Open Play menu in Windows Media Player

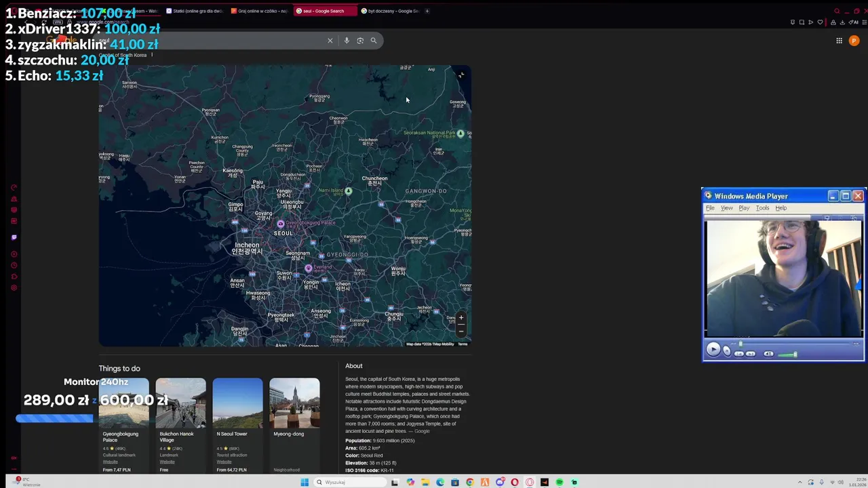click(744, 208)
